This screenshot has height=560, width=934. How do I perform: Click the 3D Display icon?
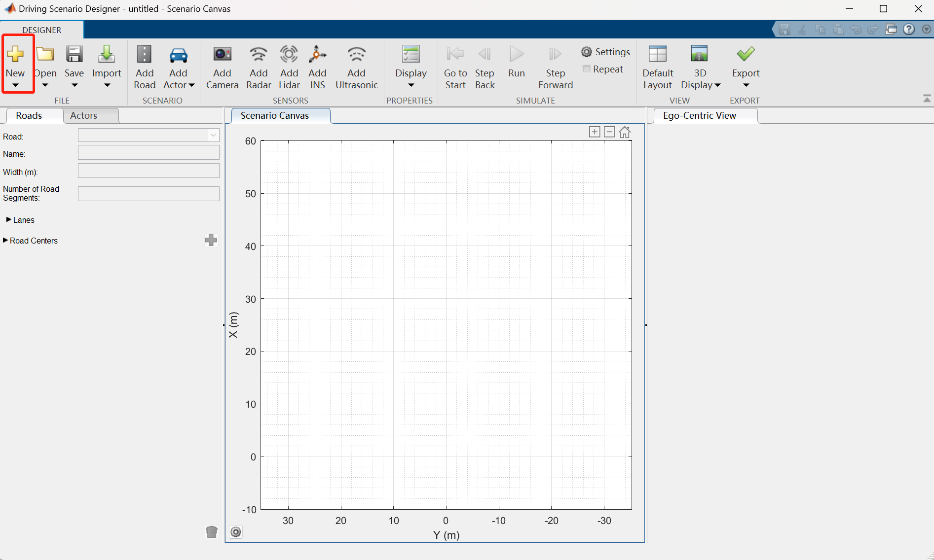[699, 53]
